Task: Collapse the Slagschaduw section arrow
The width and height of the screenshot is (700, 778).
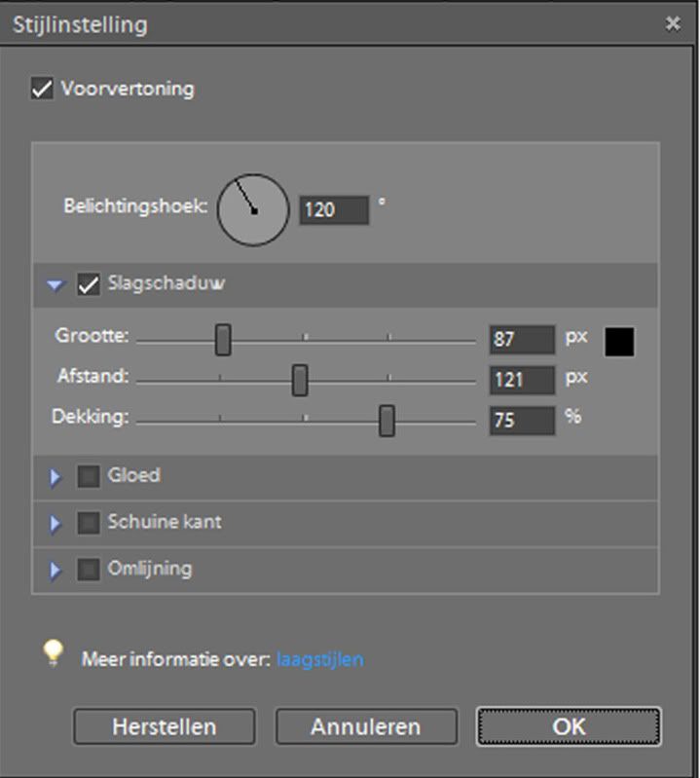Action: click(x=55, y=284)
